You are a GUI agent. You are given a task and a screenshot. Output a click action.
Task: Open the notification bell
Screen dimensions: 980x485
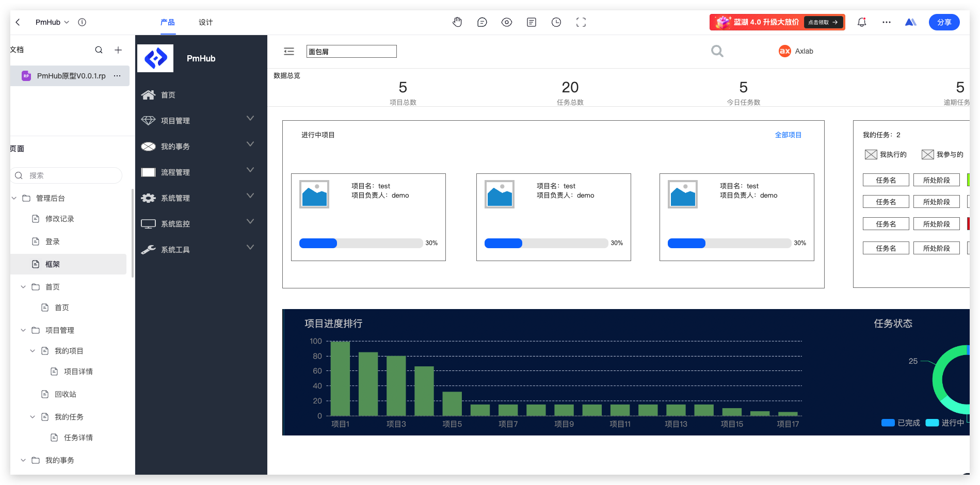click(861, 22)
